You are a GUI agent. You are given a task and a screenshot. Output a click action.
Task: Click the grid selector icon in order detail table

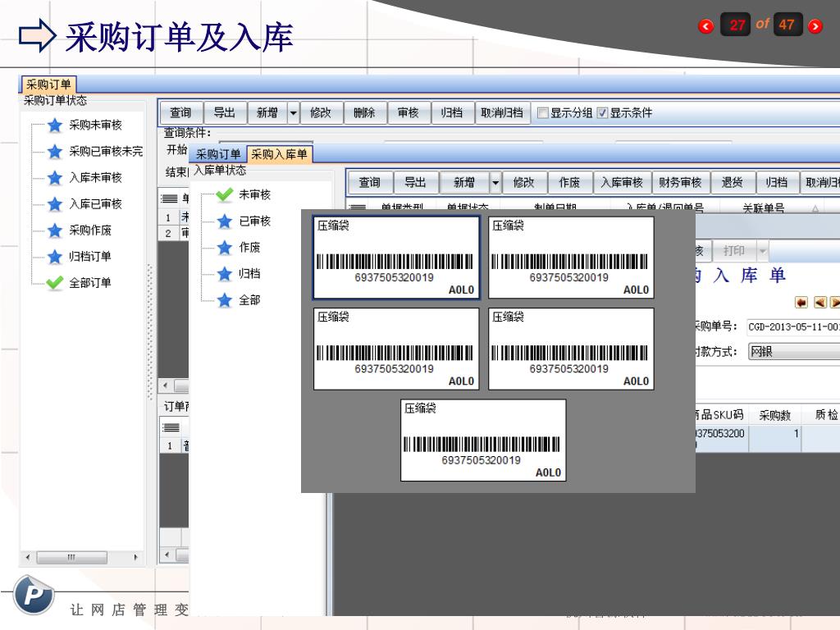[x=171, y=427]
